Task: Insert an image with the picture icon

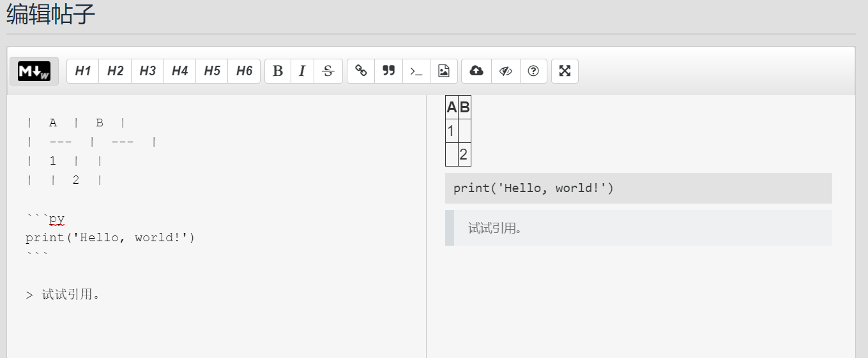Action: click(x=444, y=71)
